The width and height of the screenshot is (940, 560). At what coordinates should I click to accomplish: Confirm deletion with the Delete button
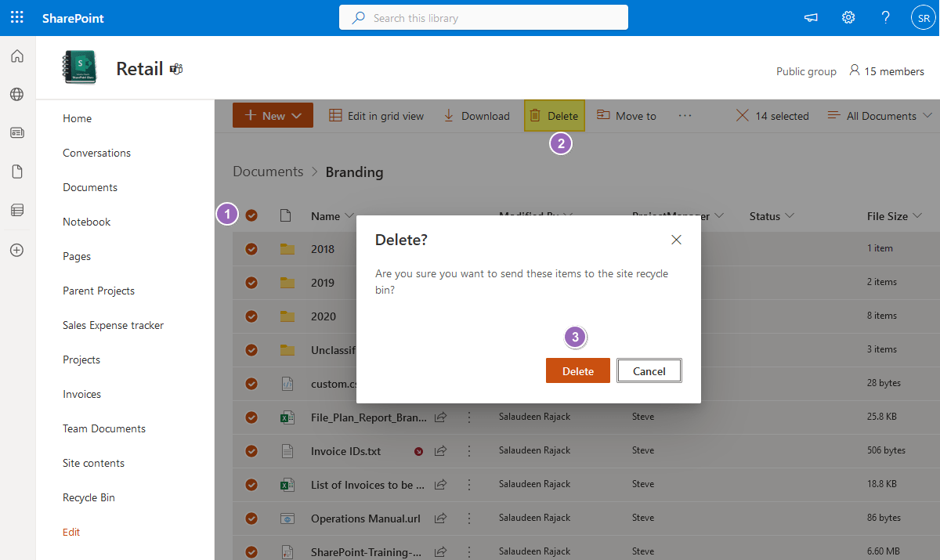pyautogui.click(x=577, y=370)
